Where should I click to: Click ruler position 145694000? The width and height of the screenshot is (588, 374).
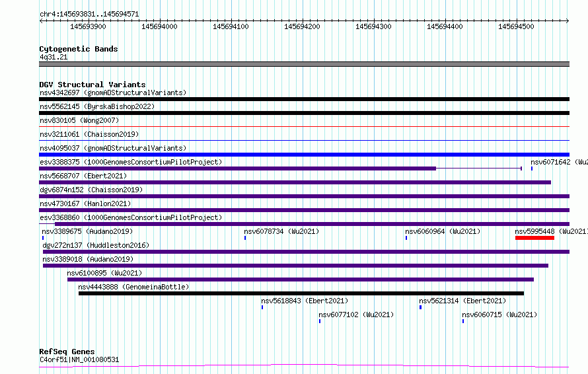pyautogui.click(x=159, y=26)
